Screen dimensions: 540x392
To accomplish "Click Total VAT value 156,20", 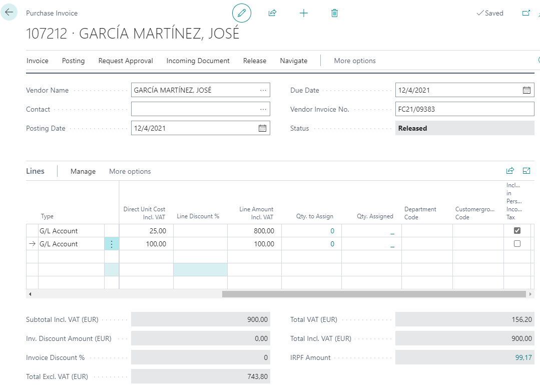I will click(464, 319).
